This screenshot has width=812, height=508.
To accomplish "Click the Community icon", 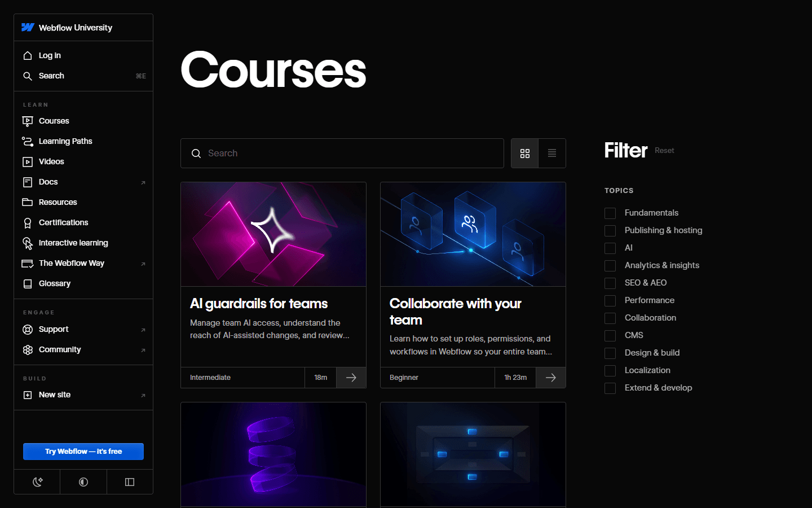I will (28, 350).
